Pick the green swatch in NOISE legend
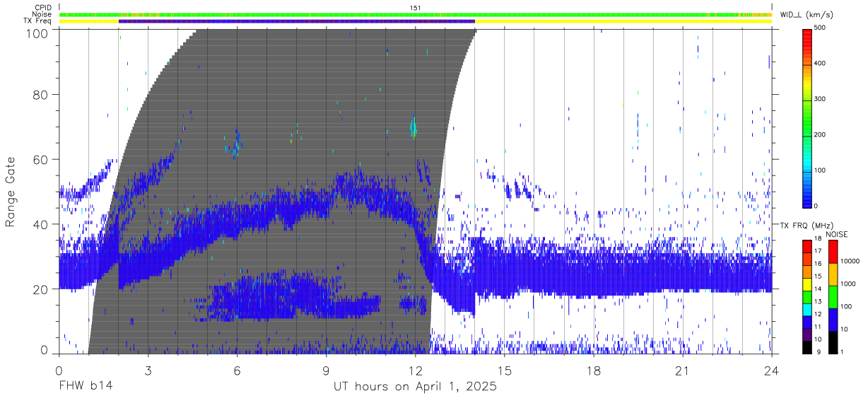 [832, 296]
